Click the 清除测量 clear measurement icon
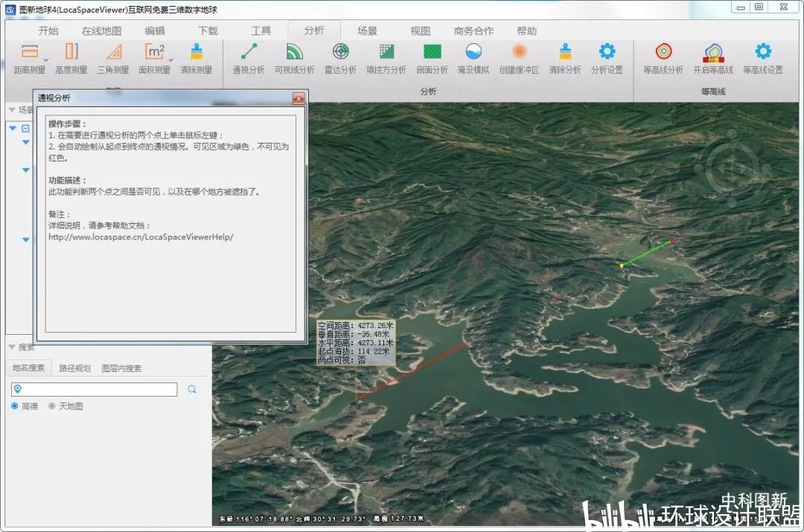Image resolution: width=804 pixels, height=532 pixels. point(197,52)
